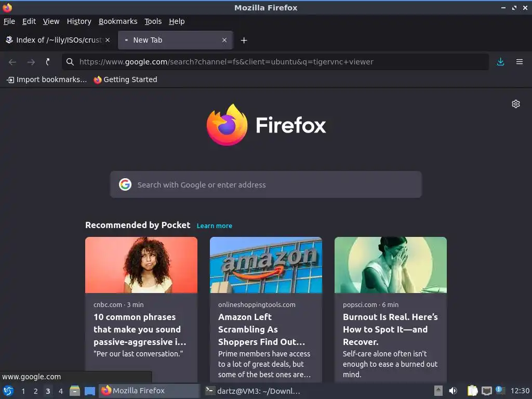Click the volume speaker tray icon
This screenshot has width=532, height=399.
pyautogui.click(x=453, y=391)
